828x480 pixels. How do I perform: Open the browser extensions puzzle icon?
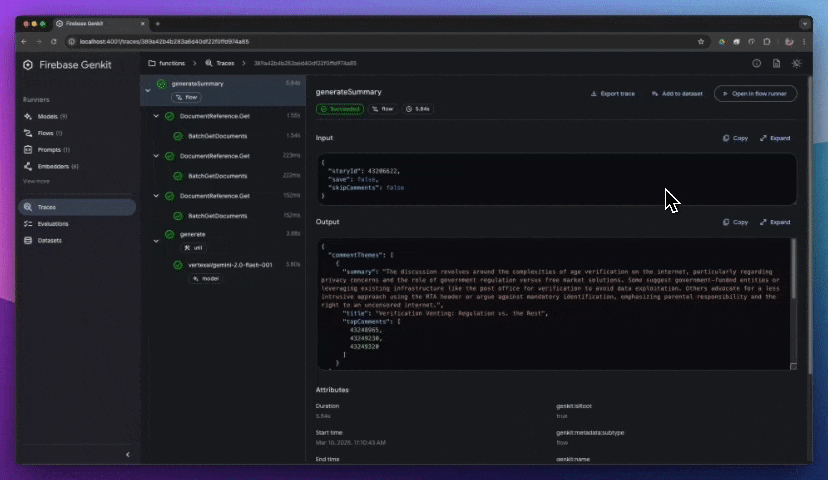pyautogui.click(x=766, y=42)
